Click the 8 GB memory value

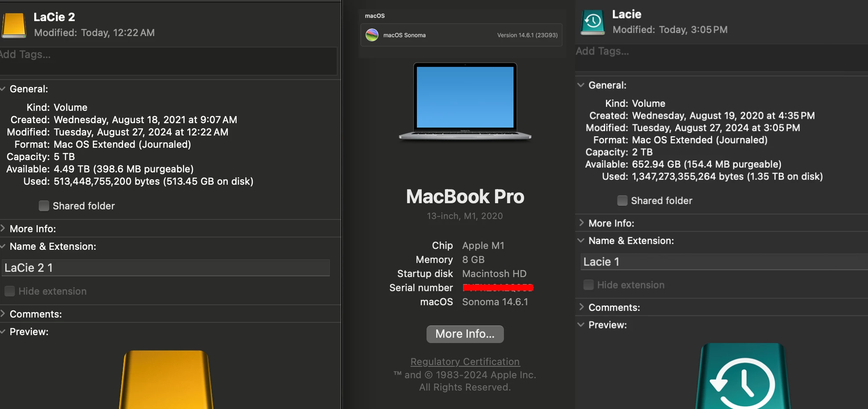pyautogui.click(x=473, y=259)
